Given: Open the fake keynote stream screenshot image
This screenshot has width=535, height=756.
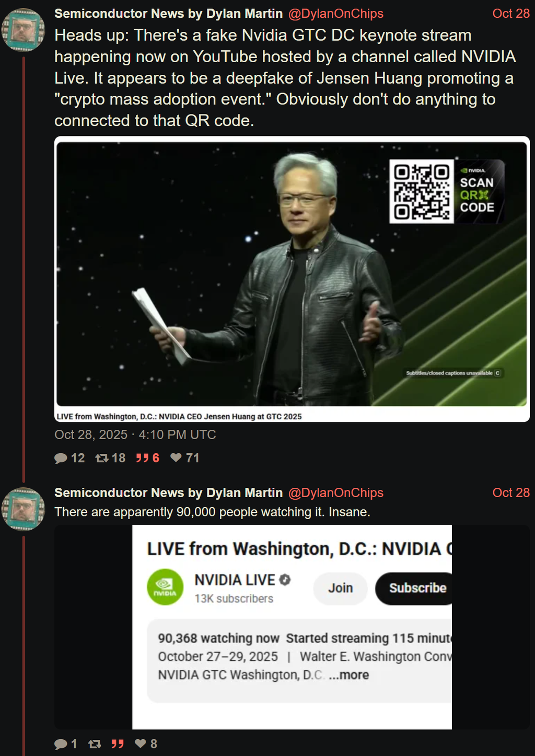Looking at the screenshot, I should tap(292, 279).
